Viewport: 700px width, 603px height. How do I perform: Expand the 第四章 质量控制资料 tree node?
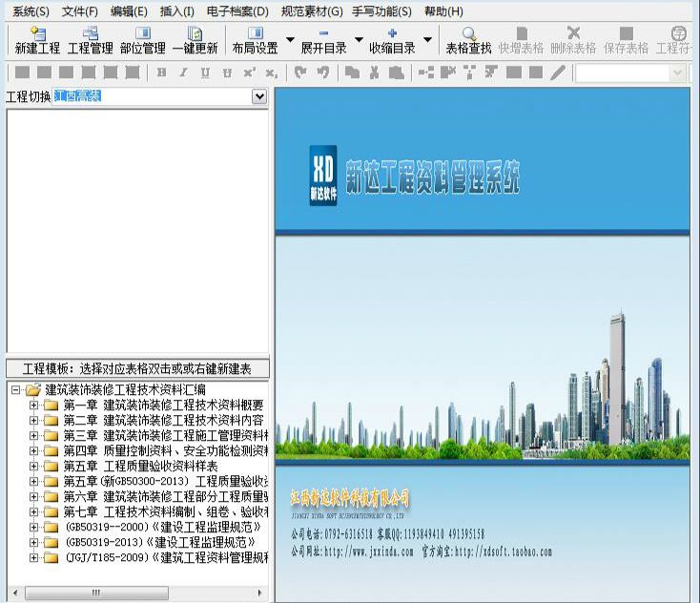pyautogui.click(x=34, y=450)
